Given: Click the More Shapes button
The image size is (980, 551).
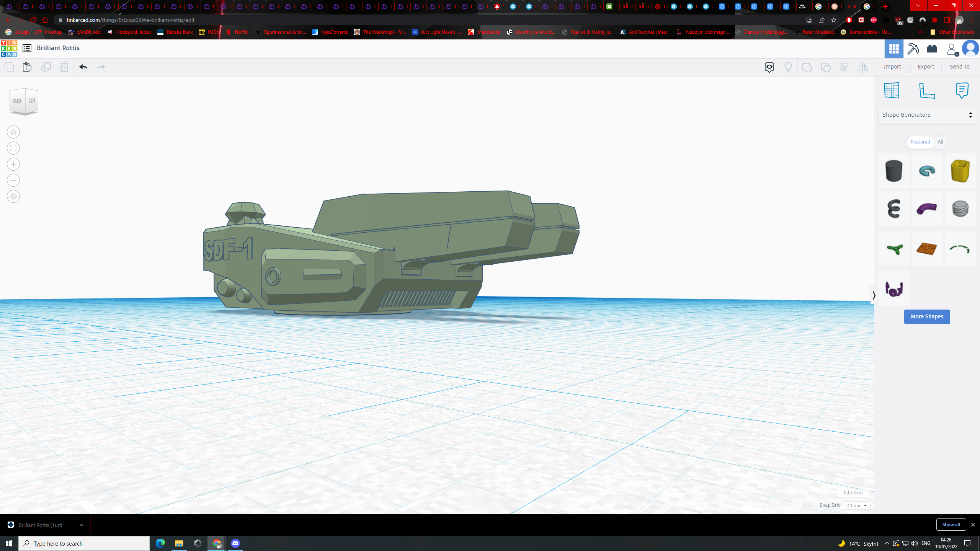Looking at the screenshot, I should pyautogui.click(x=927, y=316).
